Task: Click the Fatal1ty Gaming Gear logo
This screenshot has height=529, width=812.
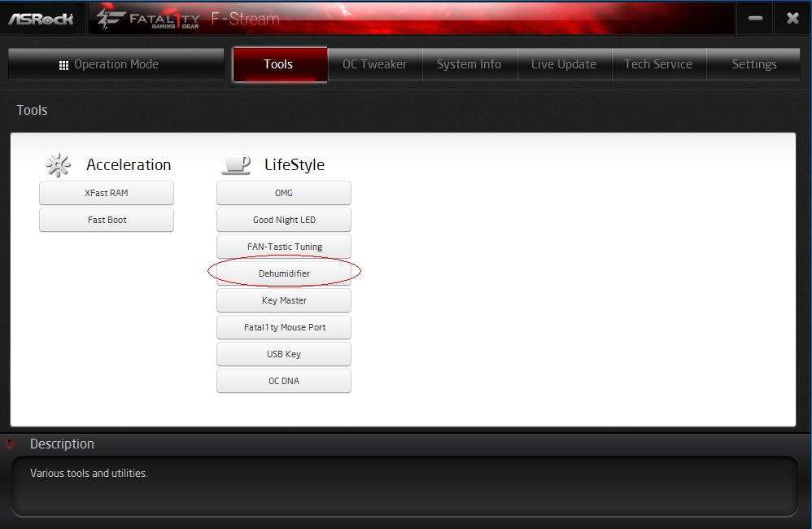Action: (x=148, y=20)
